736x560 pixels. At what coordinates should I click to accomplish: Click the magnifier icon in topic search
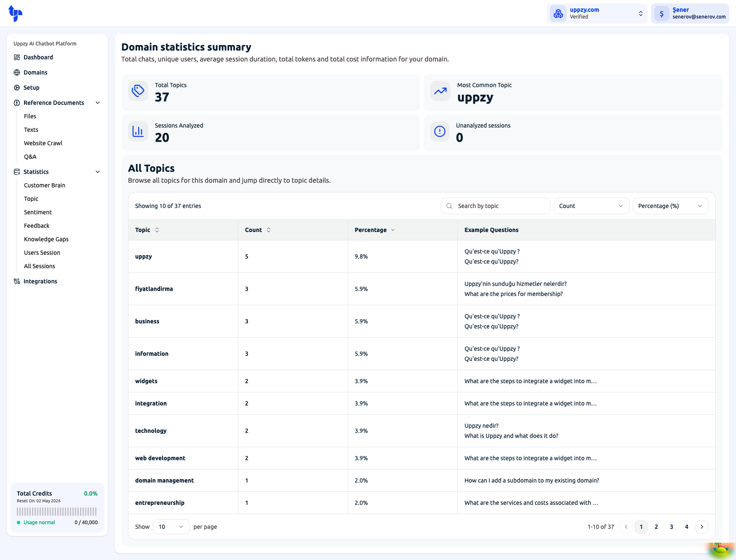click(x=449, y=206)
